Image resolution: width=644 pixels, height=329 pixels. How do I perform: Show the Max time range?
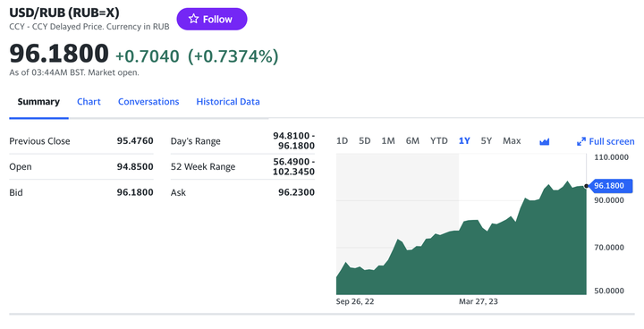512,141
